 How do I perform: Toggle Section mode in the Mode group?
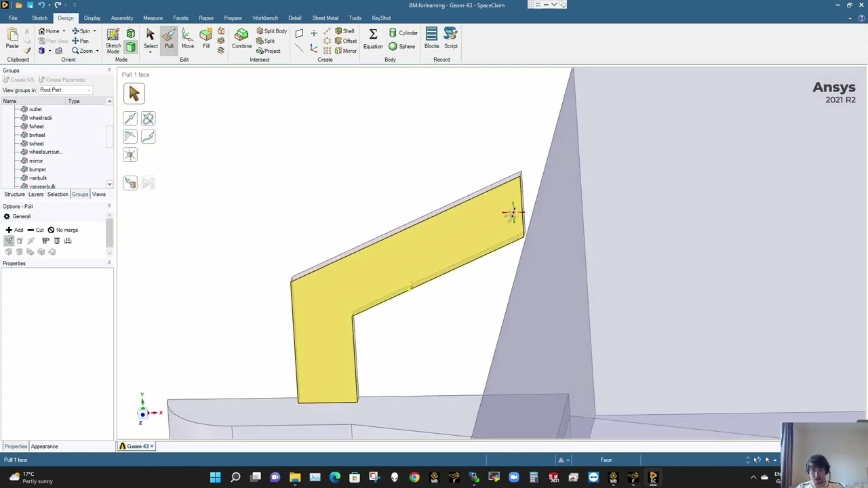131,33
